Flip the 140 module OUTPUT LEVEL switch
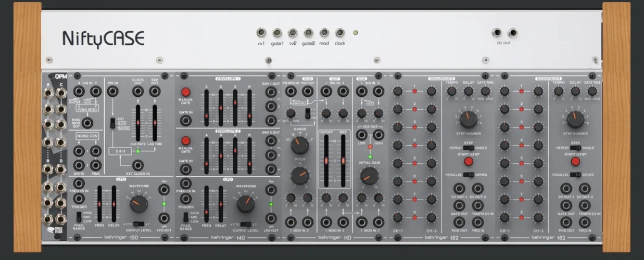The width and height of the screenshot is (644, 260). [x=246, y=223]
